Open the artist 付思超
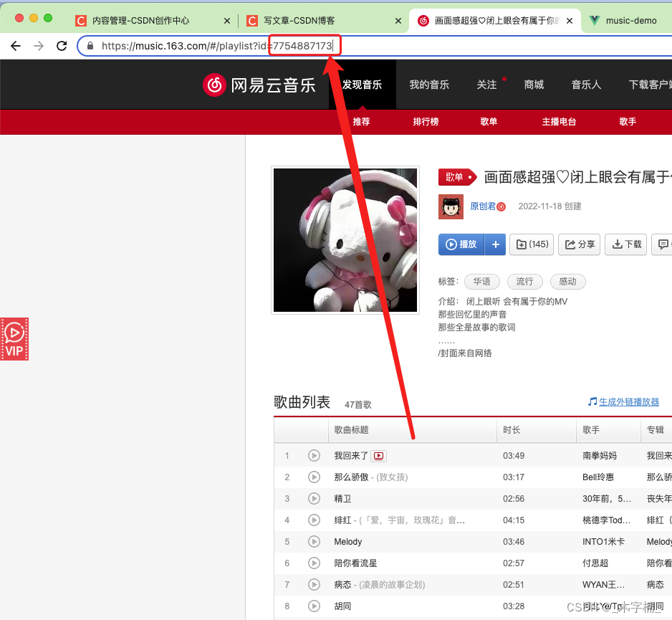Viewport: 672px width, 620px height. coord(595,563)
